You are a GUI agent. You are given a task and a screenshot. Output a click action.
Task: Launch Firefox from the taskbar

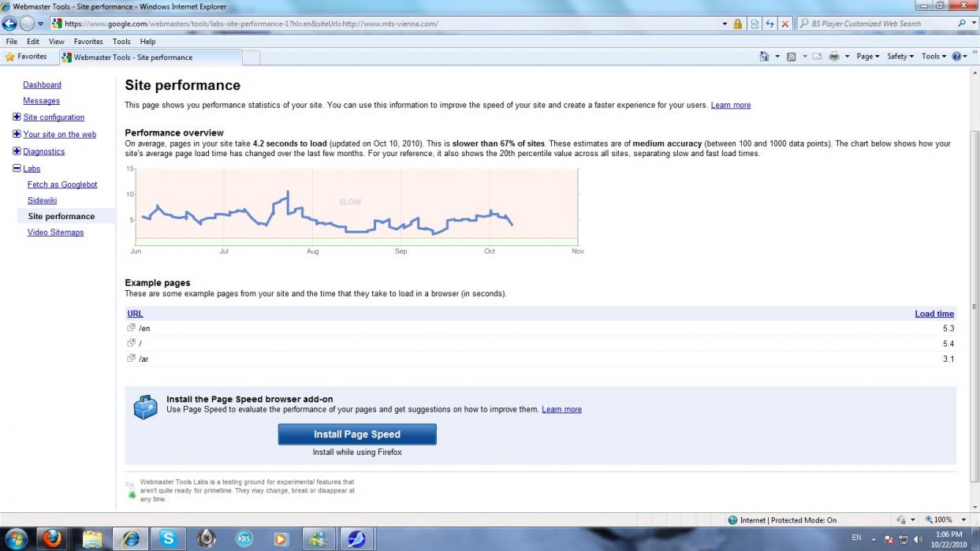coord(53,538)
